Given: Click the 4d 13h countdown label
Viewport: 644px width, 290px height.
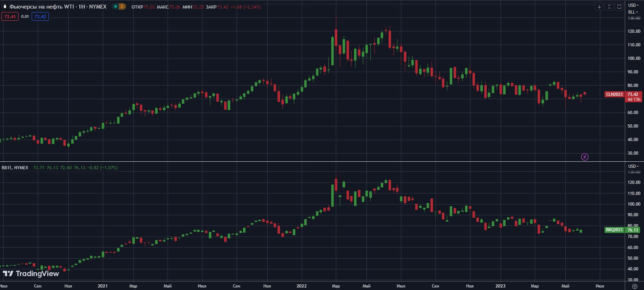Looking at the screenshot, I should (634, 99).
